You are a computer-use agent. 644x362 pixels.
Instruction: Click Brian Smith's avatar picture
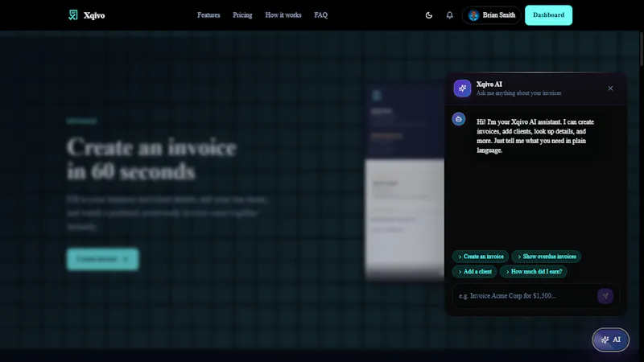(473, 15)
